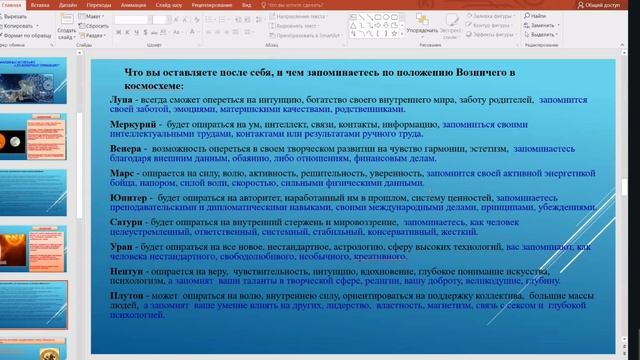The image size is (640, 360).
Task: Click decrease indent level icon
Action: [238, 20]
